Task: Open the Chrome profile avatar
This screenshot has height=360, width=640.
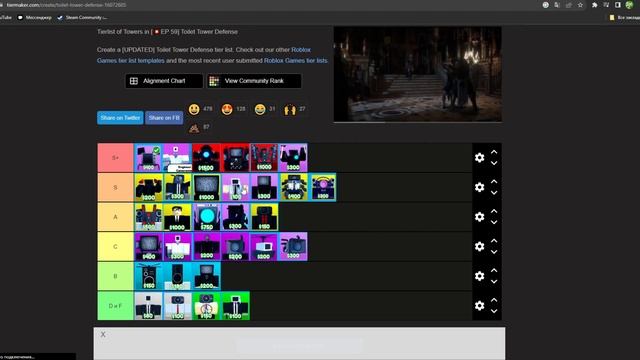Action: (630, 5)
